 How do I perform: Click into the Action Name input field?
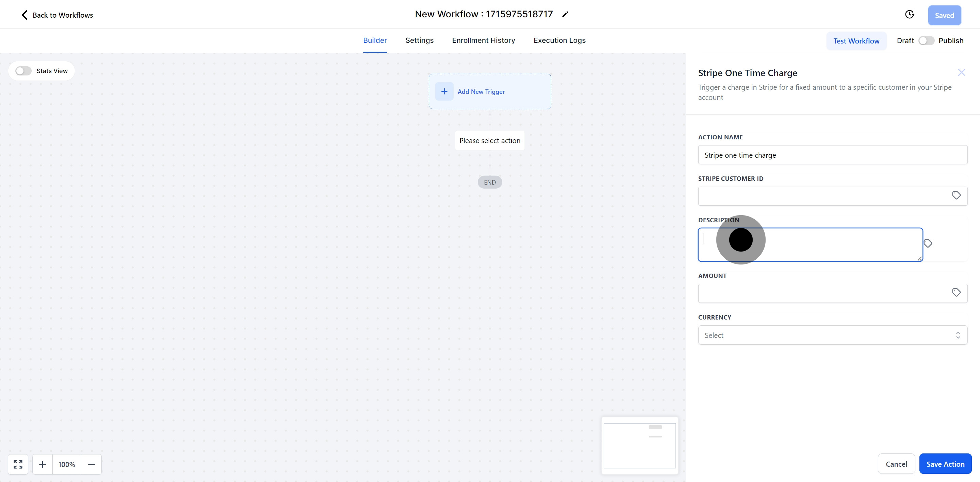[x=832, y=155]
